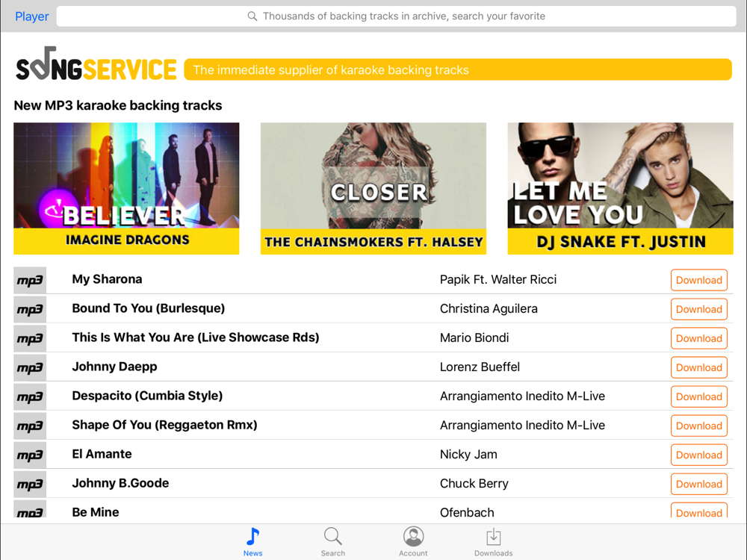
Task: Click artist Chuck Berry
Action: pyautogui.click(x=474, y=483)
